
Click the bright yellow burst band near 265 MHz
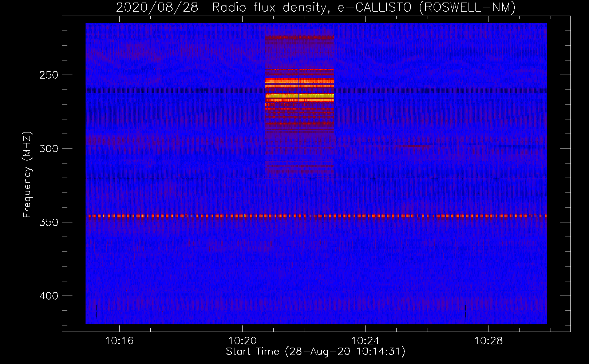pos(299,96)
